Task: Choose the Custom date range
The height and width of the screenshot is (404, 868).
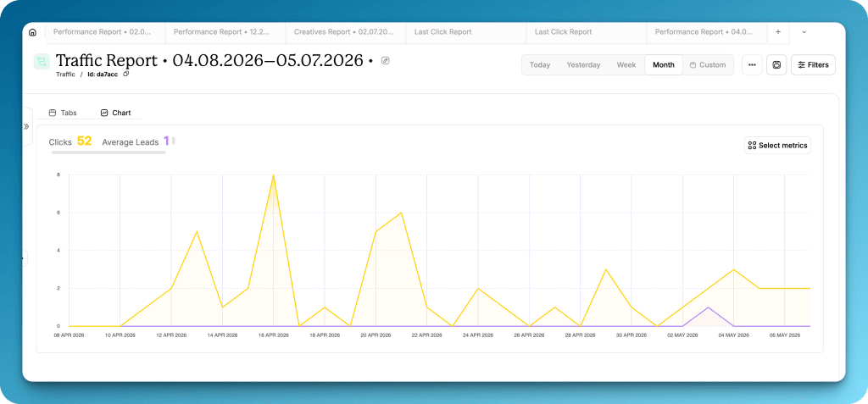Action: (708, 64)
